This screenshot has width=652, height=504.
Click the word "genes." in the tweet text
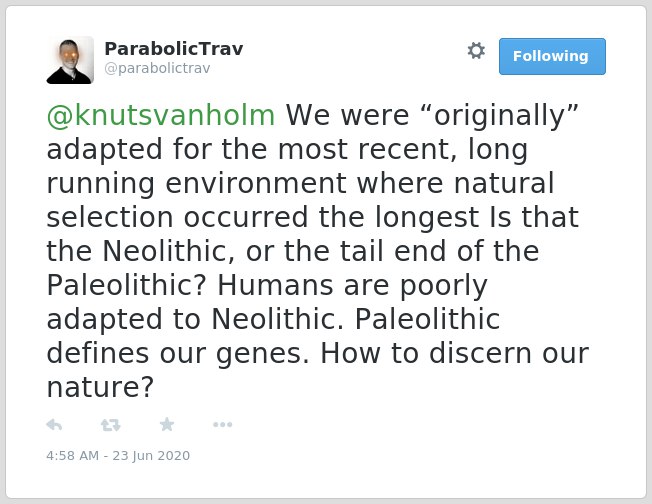[x=263, y=354]
